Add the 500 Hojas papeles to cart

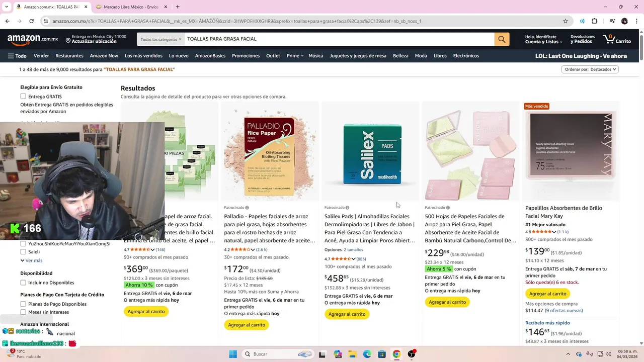click(447, 302)
